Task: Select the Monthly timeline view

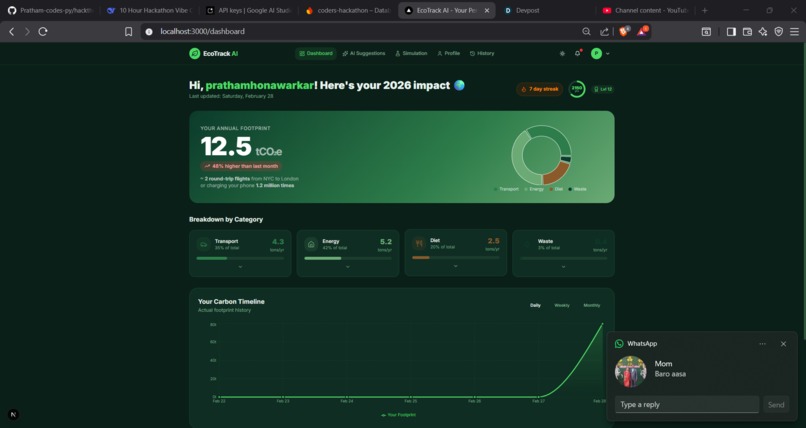Action: point(592,305)
